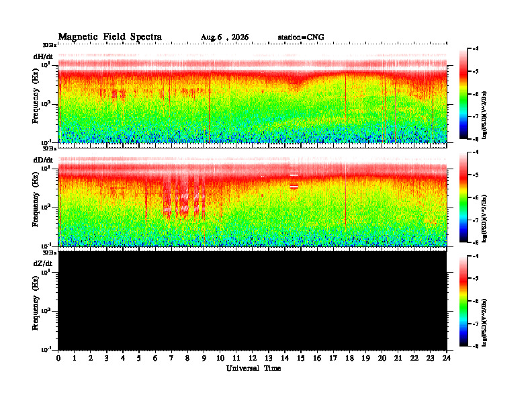Image resolution: width=532 pixels, height=411 pixels.
Task: Click the "32Hz" label above dH/dt plot
Action: [50, 45]
